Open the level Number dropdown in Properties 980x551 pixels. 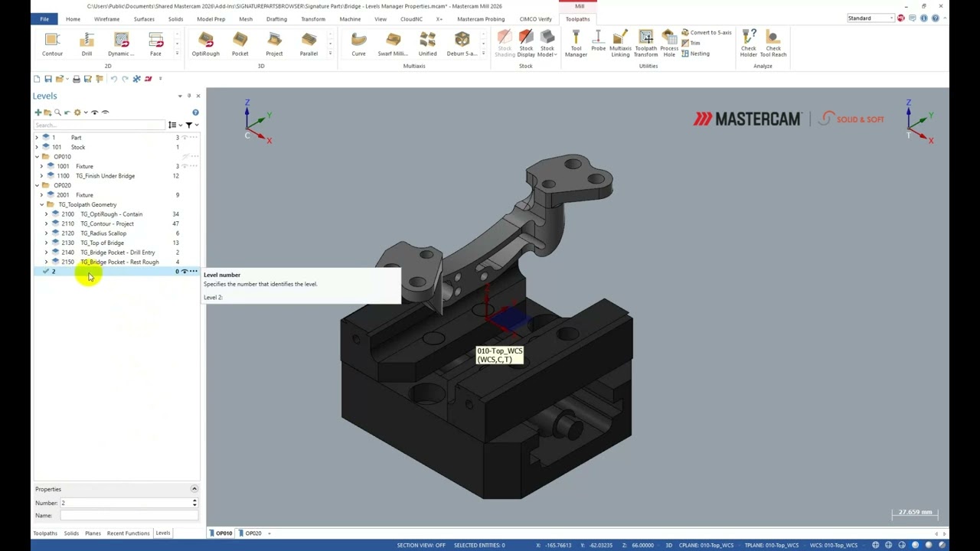194,503
